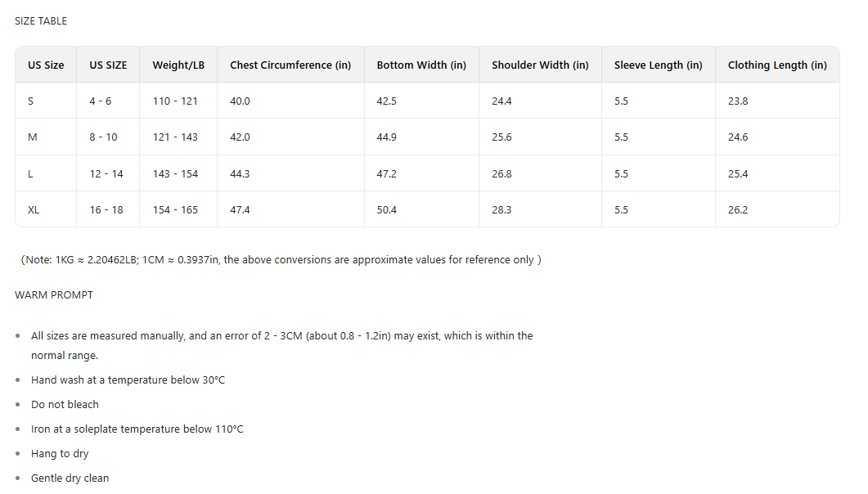Viewport: 868px width, 494px height.
Task: Select the Chest Circumference (in) column header
Action: 290,65
